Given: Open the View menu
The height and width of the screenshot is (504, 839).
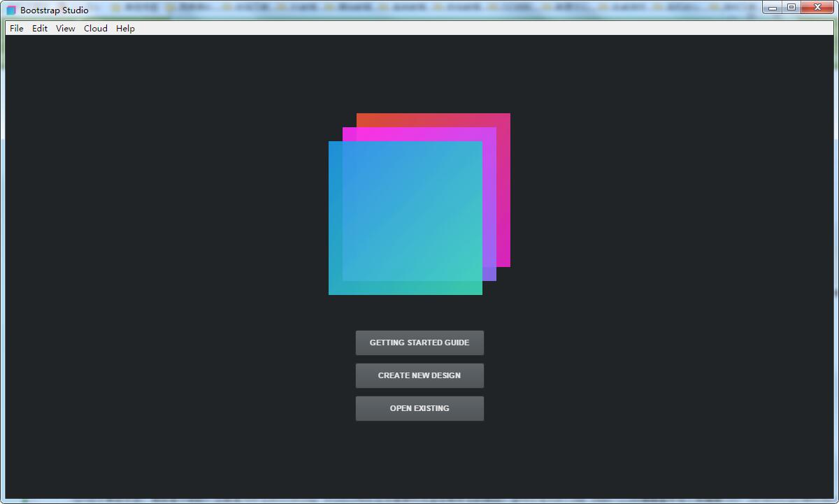Looking at the screenshot, I should point(66,29).
